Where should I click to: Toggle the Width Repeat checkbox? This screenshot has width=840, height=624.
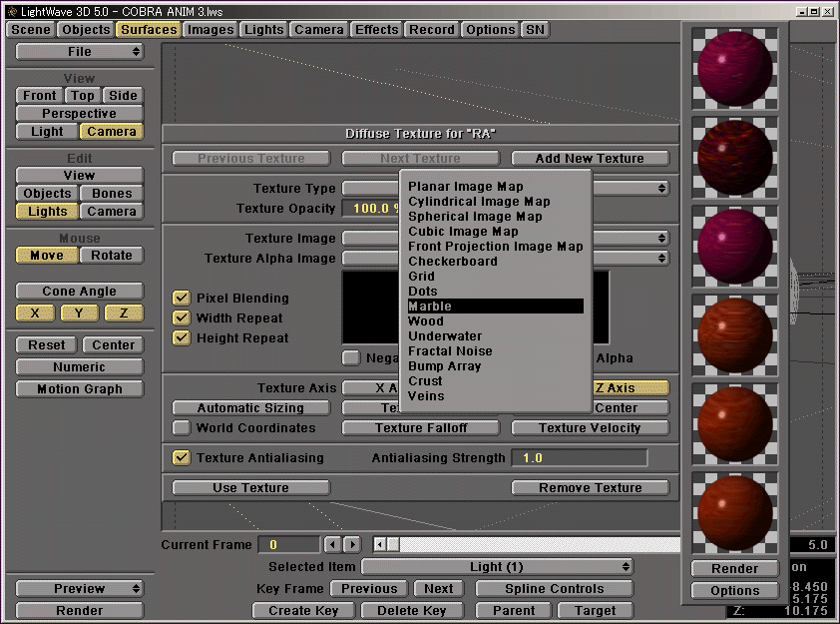[182, 317]
